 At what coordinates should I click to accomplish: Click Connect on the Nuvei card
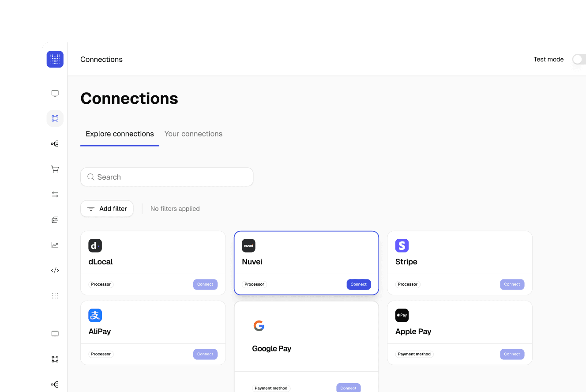tap(359, 284)
